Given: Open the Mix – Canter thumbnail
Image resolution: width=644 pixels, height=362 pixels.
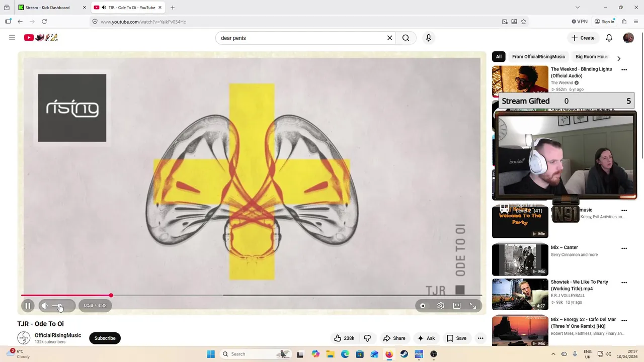Looking at the screenshot, I should click(520, 259).
